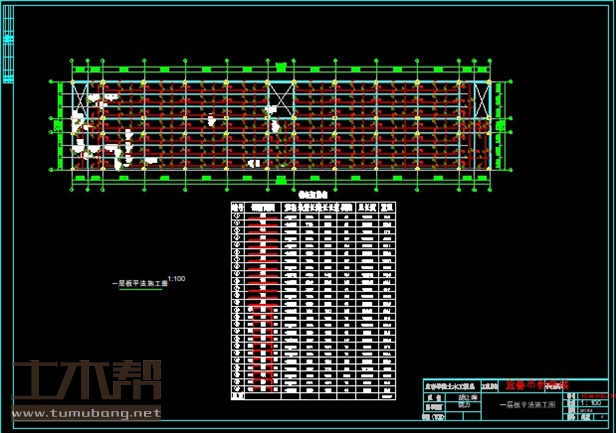Click the green title underline under the drawing name
Viewport: 616px width, 433px height.
141,289
